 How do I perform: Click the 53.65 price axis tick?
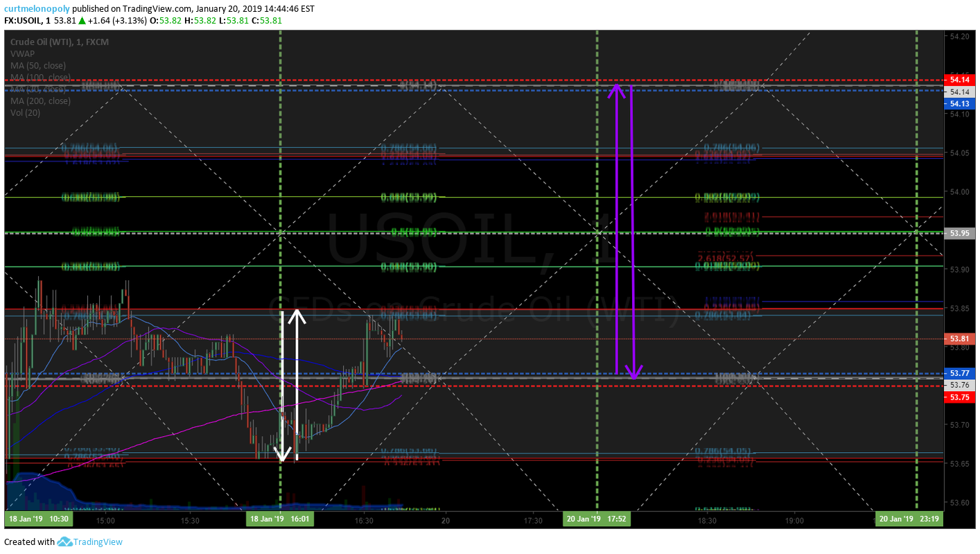click(960, 464)
